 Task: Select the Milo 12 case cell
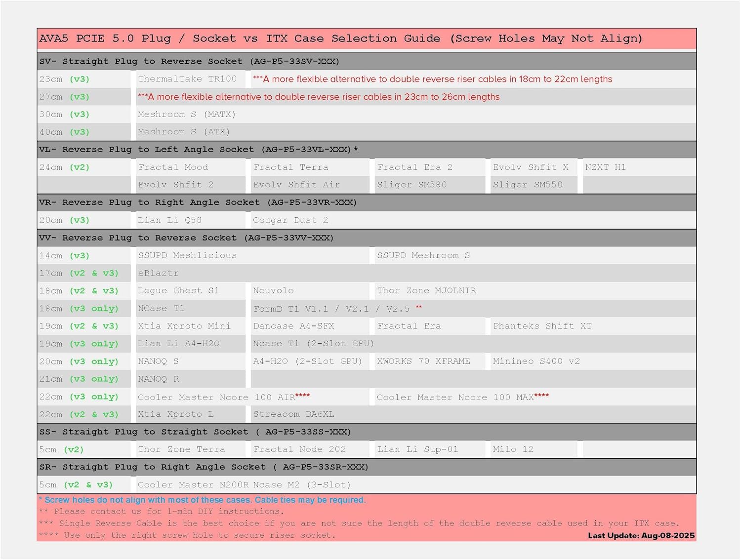point(513,449)
